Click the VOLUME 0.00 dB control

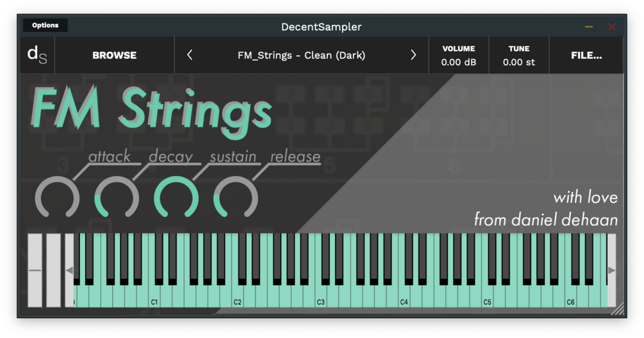coord(459,55)
